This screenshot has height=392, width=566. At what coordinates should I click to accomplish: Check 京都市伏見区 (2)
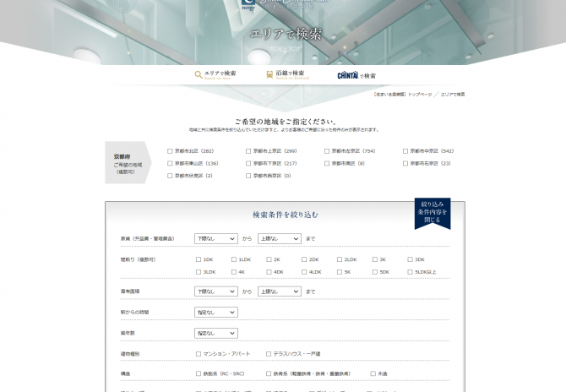tap(170, 176)
